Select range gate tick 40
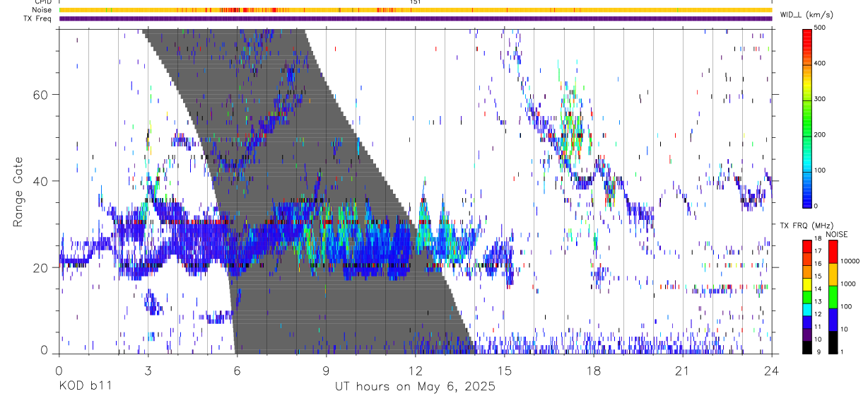The image size is (868, 401). pos(40,181)
